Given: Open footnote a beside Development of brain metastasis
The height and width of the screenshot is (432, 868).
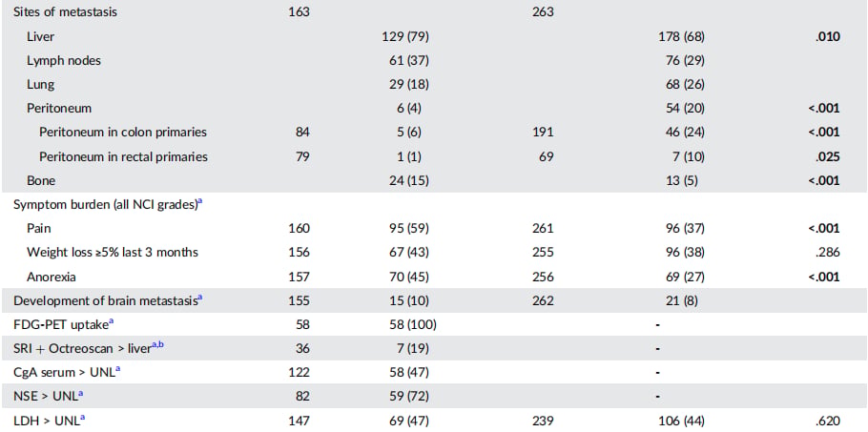Looking at the screenshot, I should click(200, 298).
